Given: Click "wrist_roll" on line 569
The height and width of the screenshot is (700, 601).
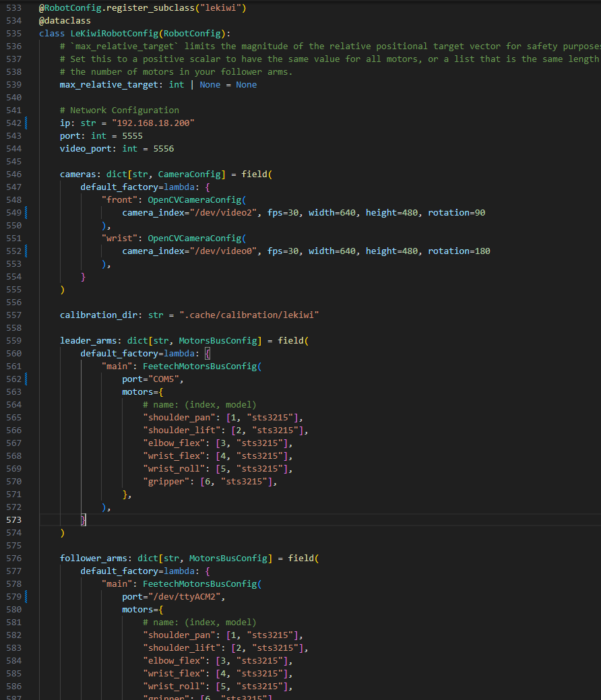Looking at the screenshot, I should pos(174,469).
